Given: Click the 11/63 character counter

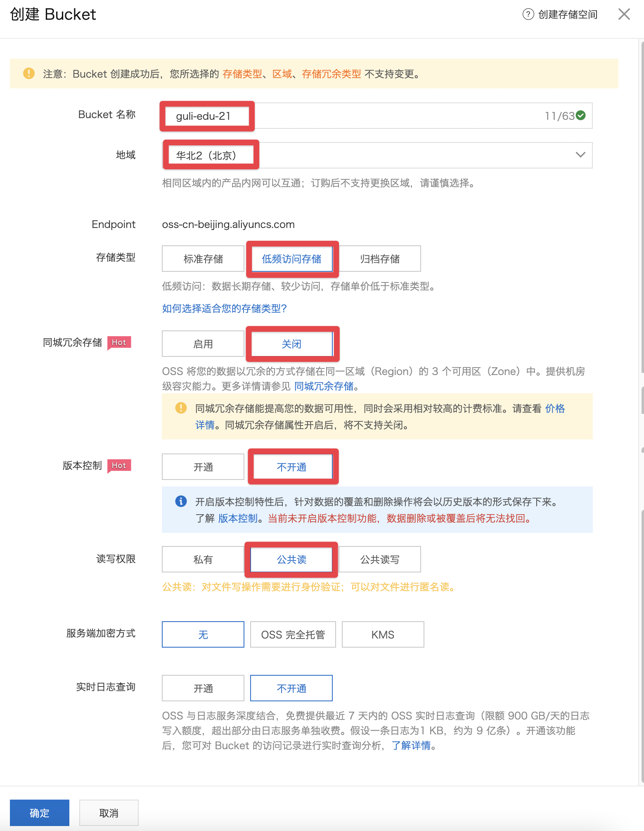Looking at the screenshot, I should point(559,116).
